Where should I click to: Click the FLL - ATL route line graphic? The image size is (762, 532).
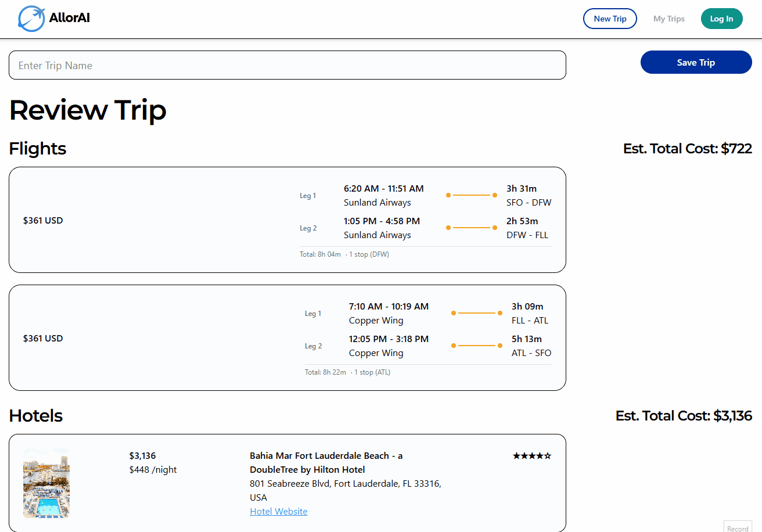coord(477,313)
